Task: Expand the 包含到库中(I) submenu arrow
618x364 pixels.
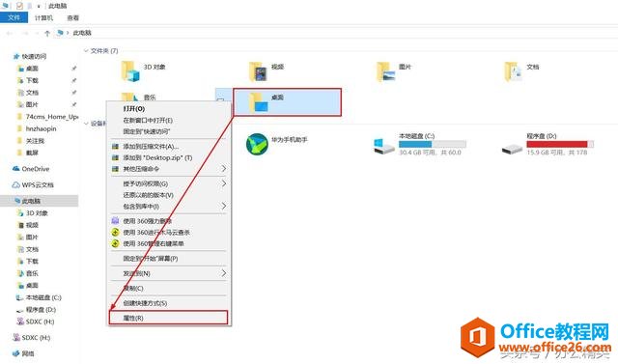Action: [223, 206]
